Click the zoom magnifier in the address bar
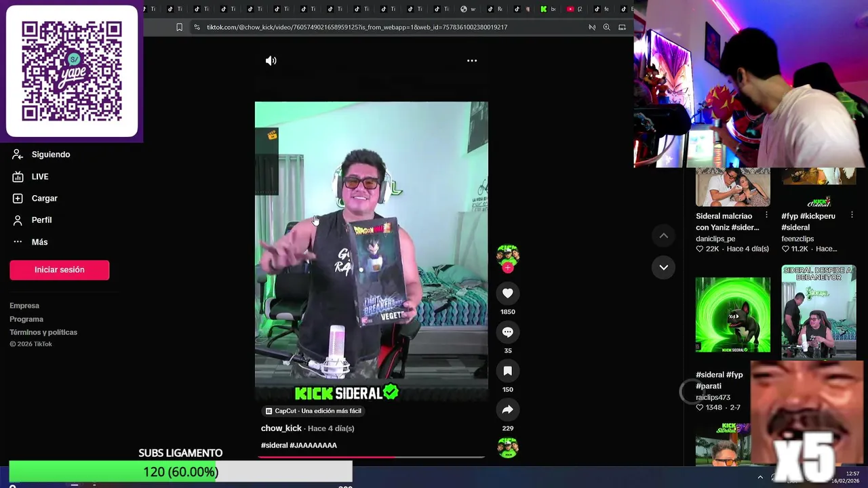Image resolution: width=868 pixels, height=488 pixels. click(606, 27)
